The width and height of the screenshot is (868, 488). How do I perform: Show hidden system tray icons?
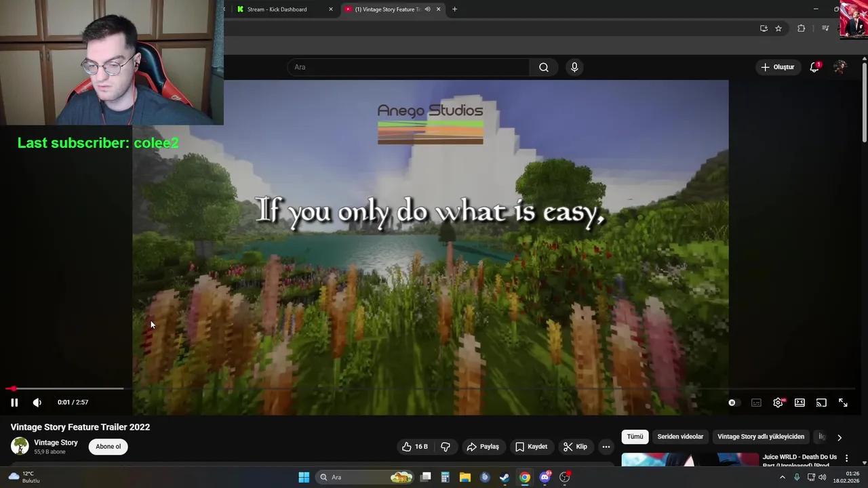click(782, 477)
